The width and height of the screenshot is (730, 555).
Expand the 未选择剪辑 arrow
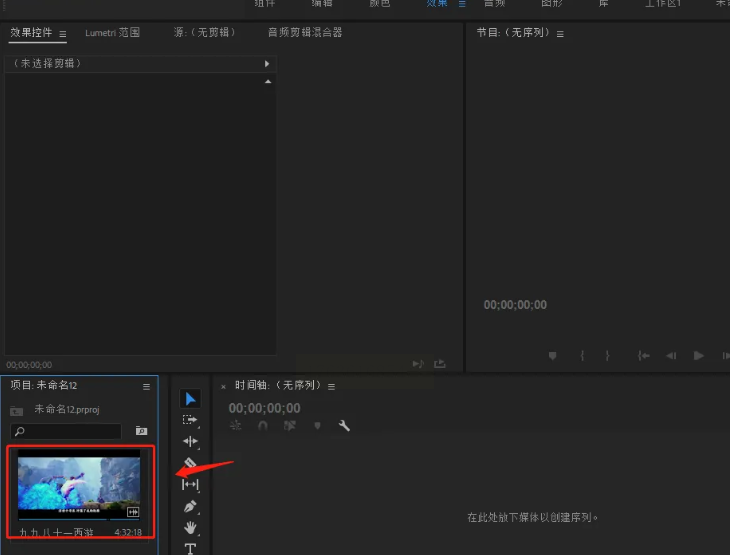pos(266,63)
